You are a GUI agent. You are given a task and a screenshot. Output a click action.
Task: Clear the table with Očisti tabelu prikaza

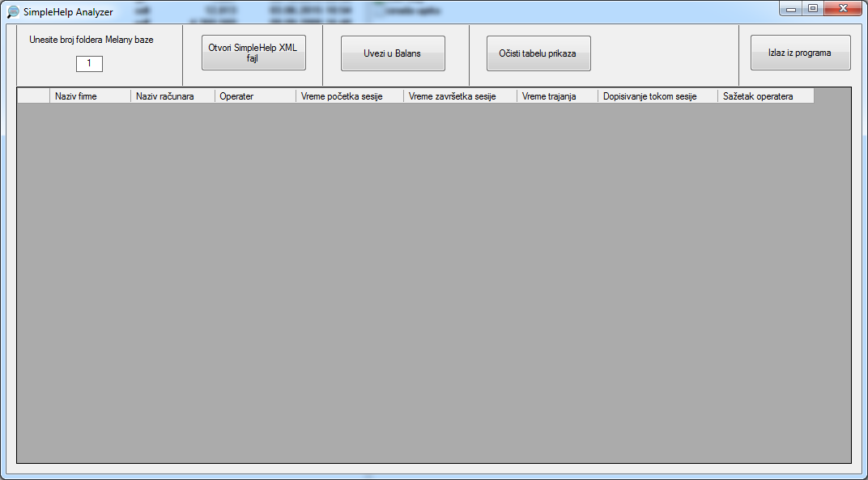click(x=538, y=53)
